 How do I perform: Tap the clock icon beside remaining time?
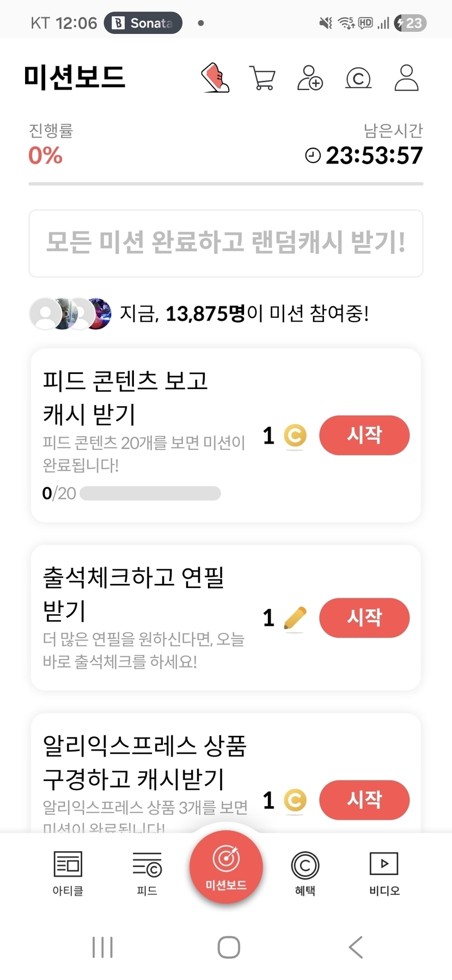tap(313, 156)
